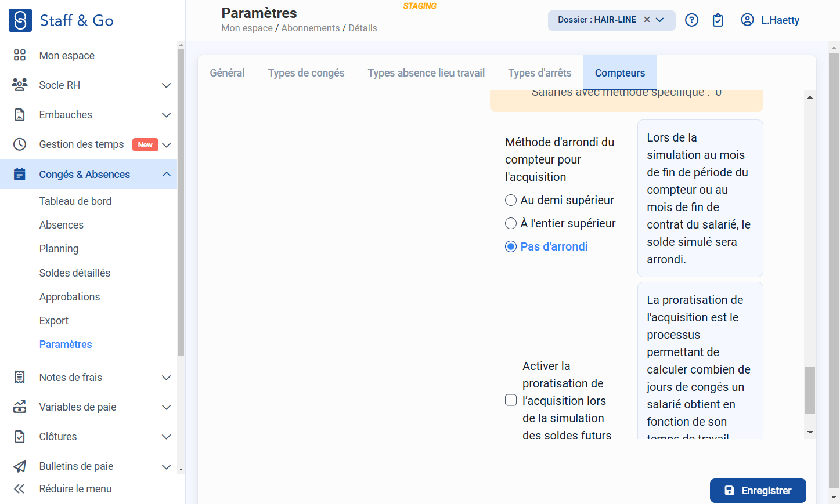
Task: Select À l'entier supérieur rounding option
Action: tap(511, 223)
